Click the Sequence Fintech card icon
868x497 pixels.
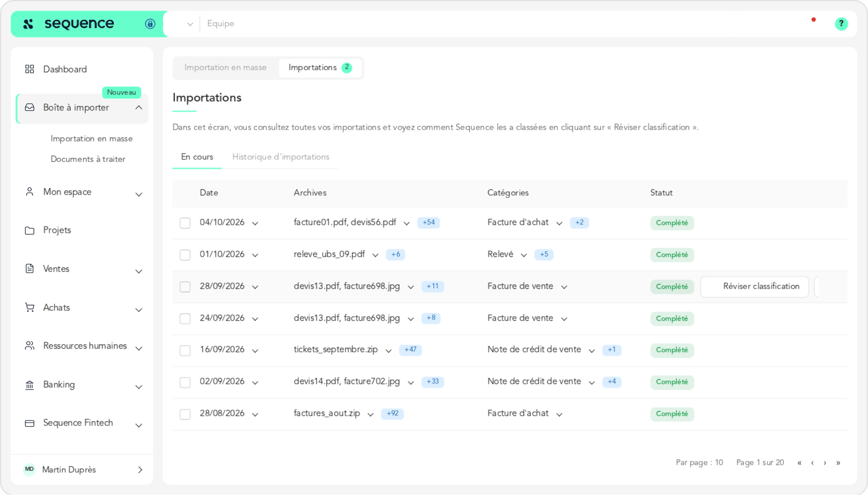(30, 423)
